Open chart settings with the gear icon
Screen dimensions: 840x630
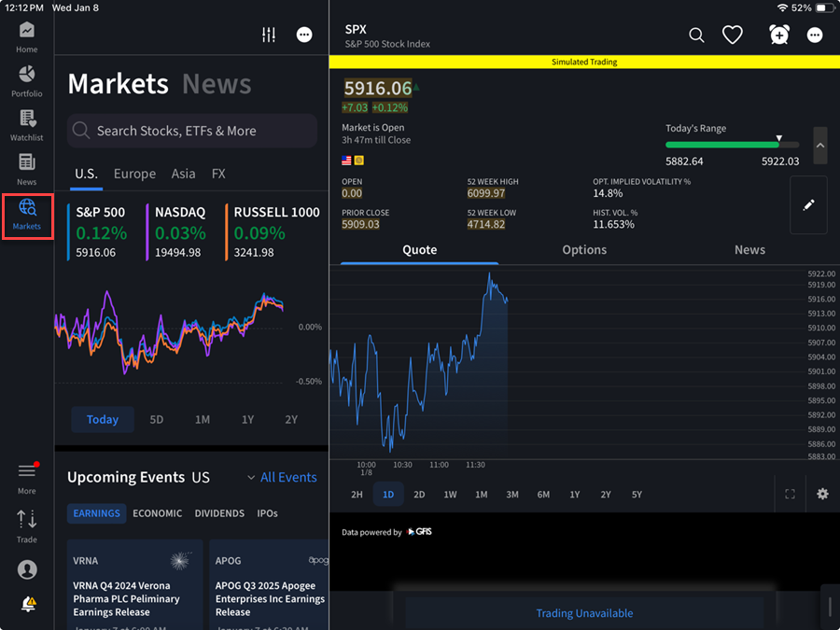pos(822,494)
